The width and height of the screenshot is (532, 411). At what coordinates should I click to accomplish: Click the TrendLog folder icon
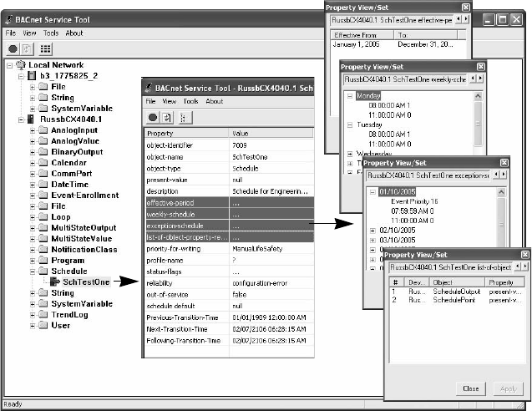pyautogui.click(x=43, y=315)
